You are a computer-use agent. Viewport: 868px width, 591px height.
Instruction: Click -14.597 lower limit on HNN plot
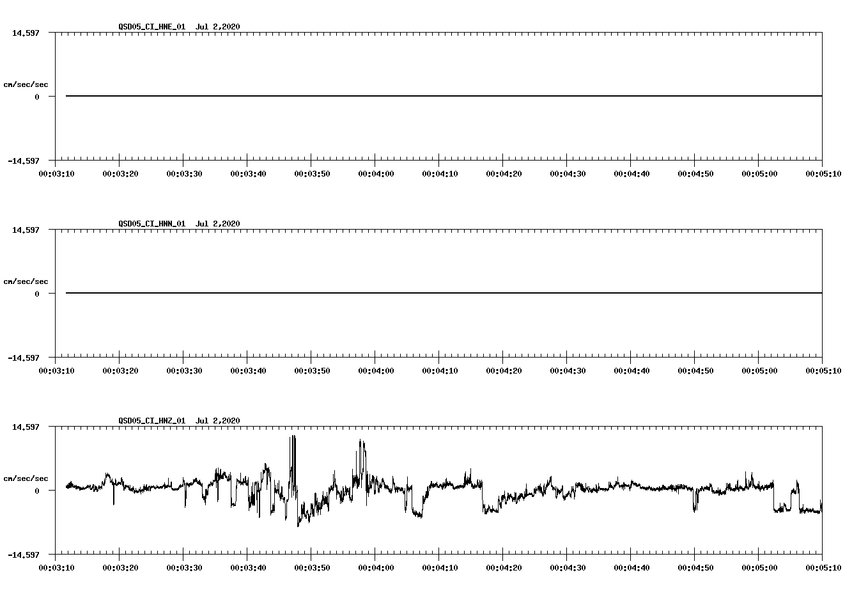(x=23, y=358)
